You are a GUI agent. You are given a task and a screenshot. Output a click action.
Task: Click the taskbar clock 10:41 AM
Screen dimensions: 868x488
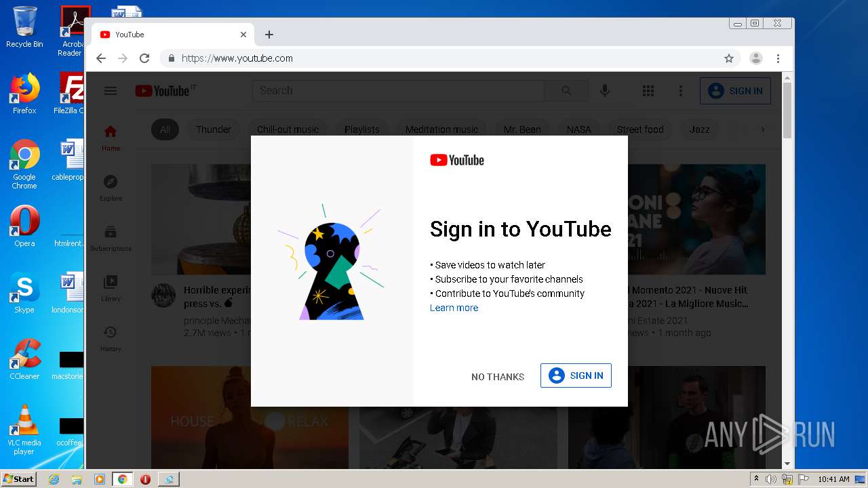(833, 479)
